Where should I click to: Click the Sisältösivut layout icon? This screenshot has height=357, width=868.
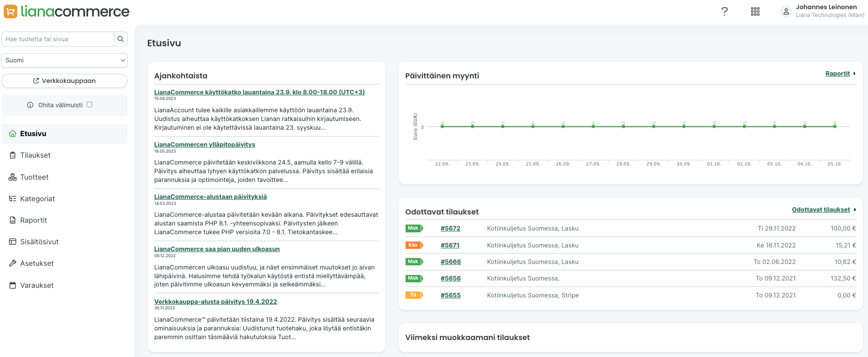point(13,242)
